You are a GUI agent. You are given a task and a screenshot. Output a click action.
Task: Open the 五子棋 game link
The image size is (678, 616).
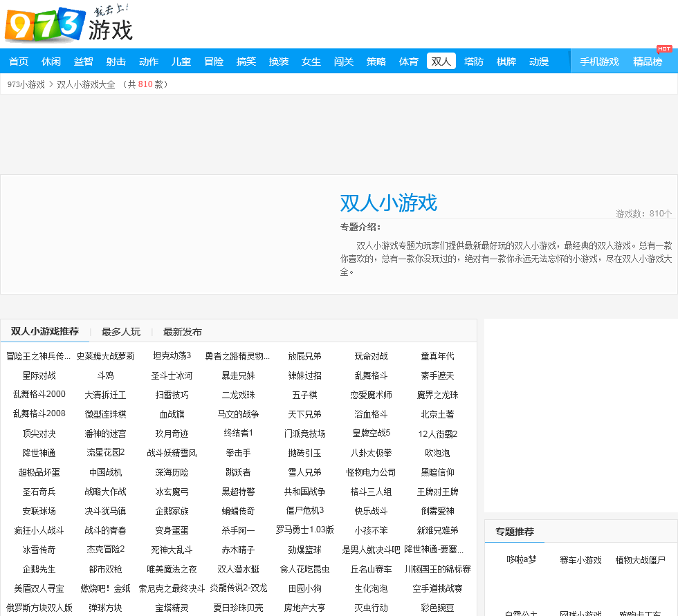tap(304, 395)
